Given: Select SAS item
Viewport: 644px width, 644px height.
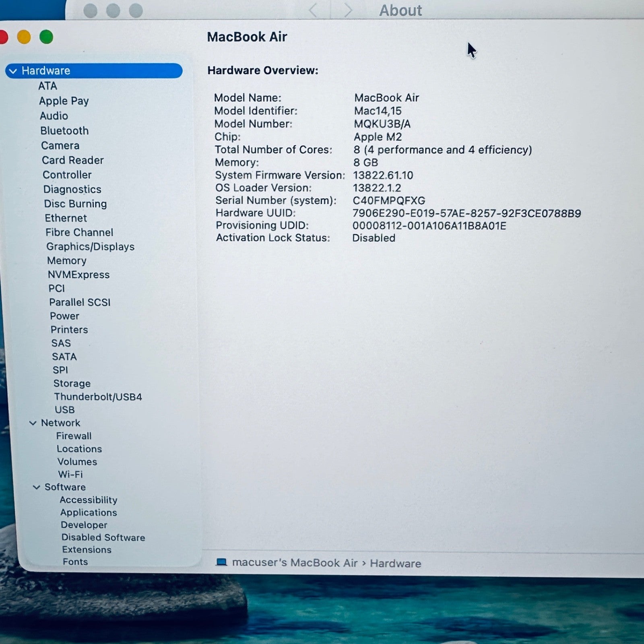Looking at the screenshot, I should point(61,343).
